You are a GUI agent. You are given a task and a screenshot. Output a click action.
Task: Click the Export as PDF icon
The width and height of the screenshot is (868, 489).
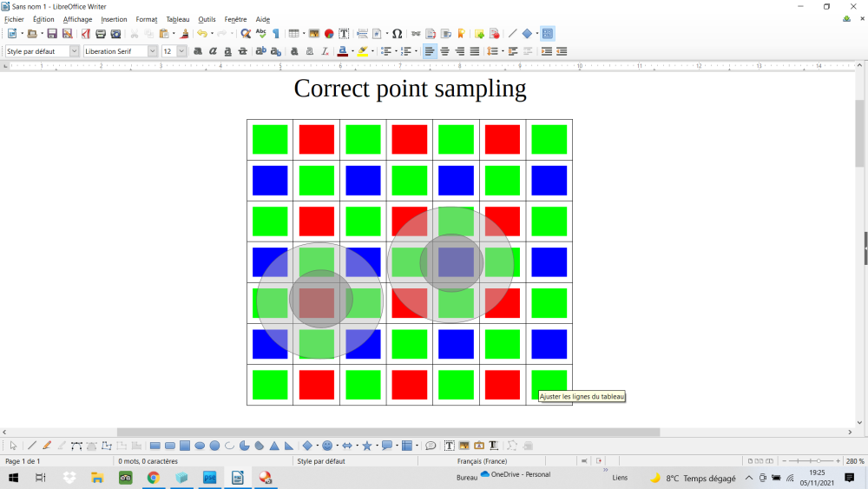tap(86, 34)
